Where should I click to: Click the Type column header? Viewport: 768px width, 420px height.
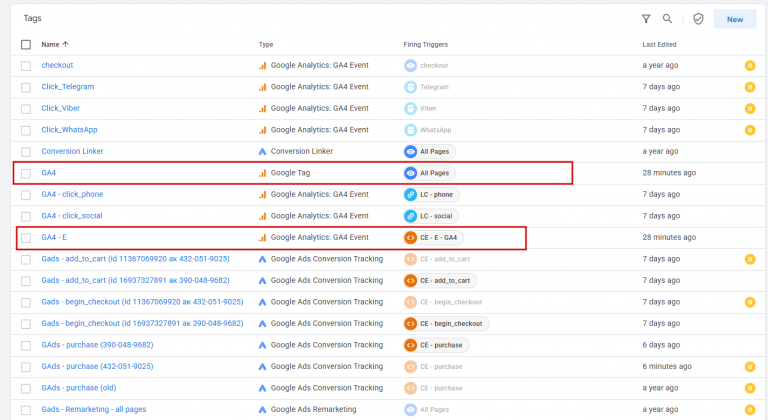266,45
